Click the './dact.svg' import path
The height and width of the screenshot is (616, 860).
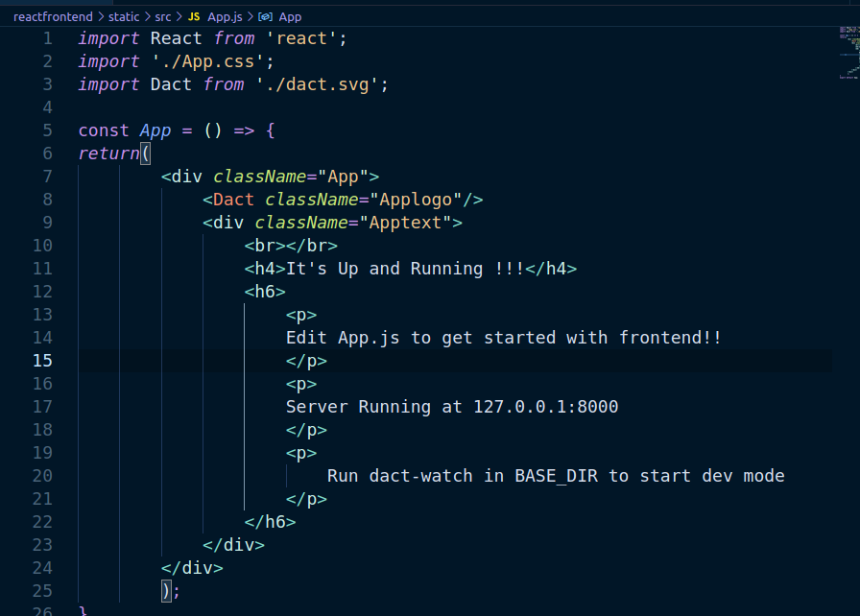(x=317, y=84)
